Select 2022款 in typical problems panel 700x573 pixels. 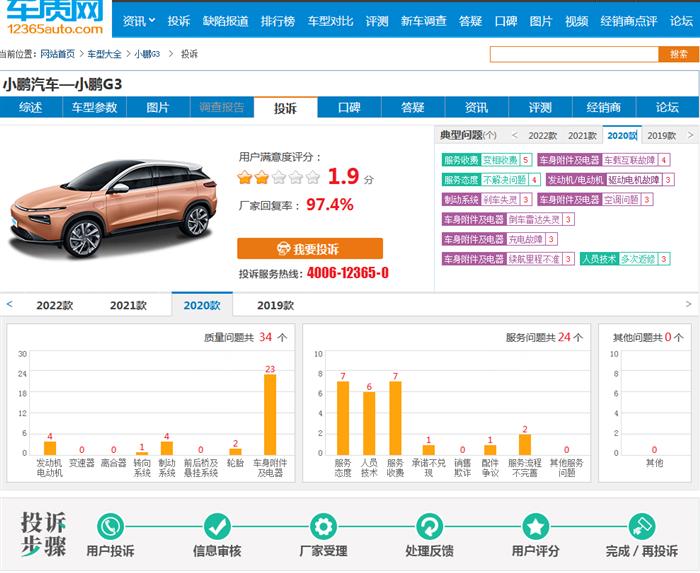542,136
